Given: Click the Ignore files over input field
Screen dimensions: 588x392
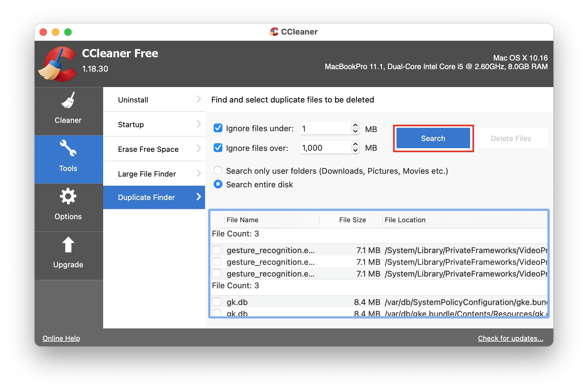Looking at the screenshot, I should pos(325,148).
